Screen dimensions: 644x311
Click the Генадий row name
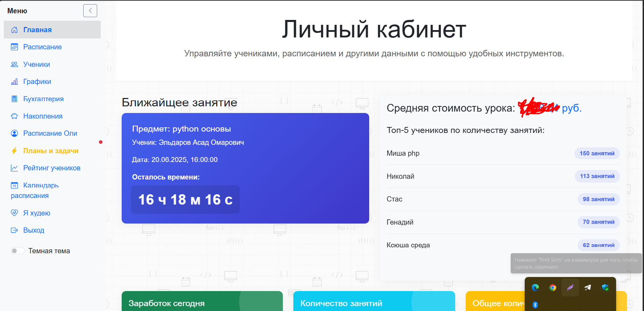(400, 222)
